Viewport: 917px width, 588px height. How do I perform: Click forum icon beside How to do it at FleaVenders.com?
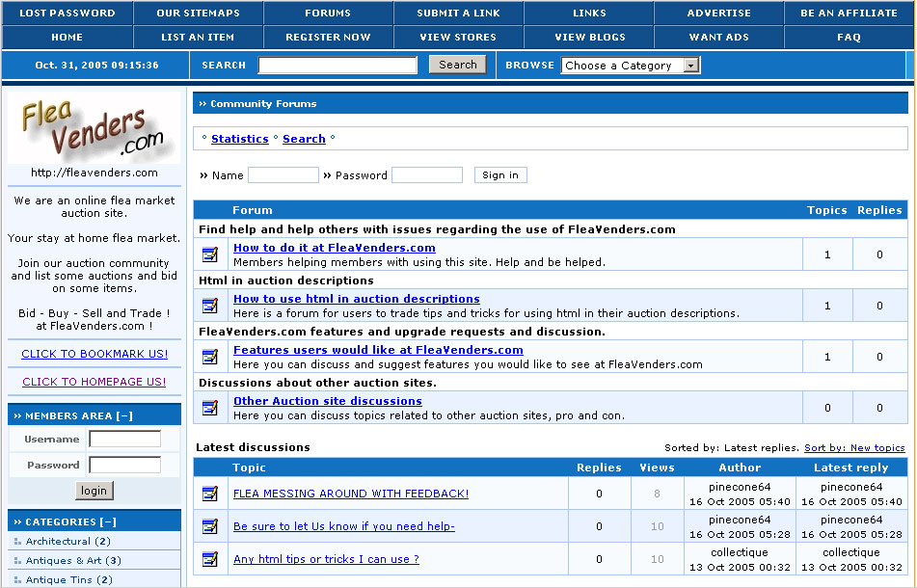pos(210,254)
